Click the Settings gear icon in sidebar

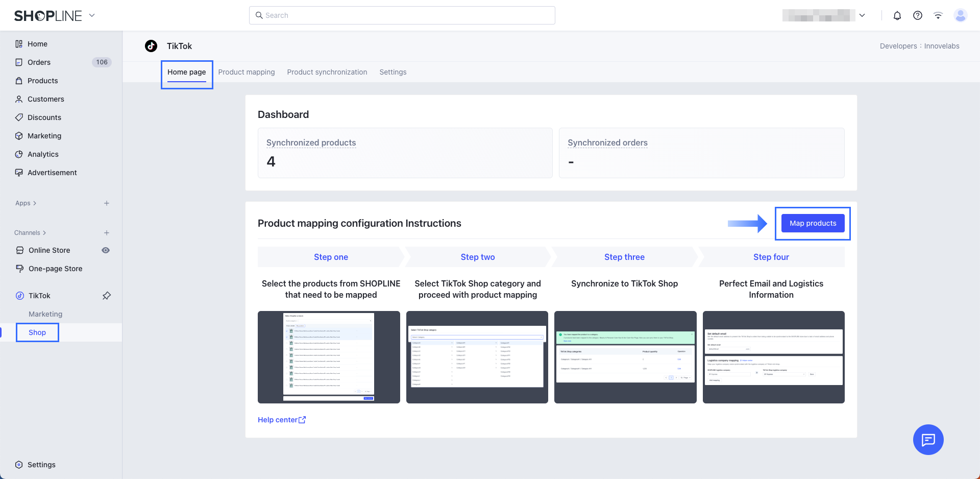click(x=19, y=465)
